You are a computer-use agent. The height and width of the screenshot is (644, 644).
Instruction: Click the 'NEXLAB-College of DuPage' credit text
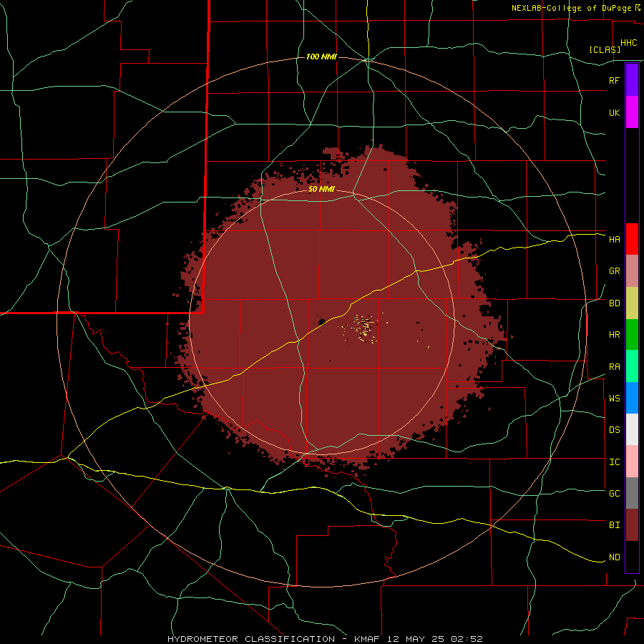[571, 8]
